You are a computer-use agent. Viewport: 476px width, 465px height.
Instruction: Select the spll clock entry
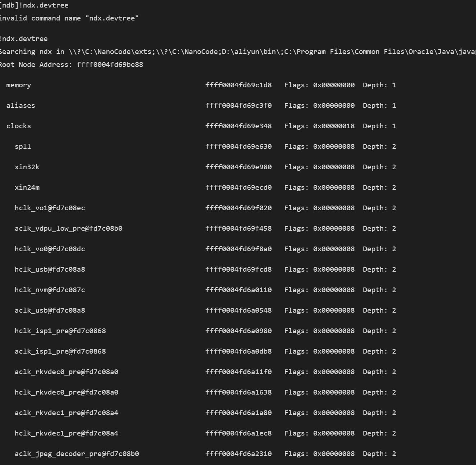click(23, 147)
